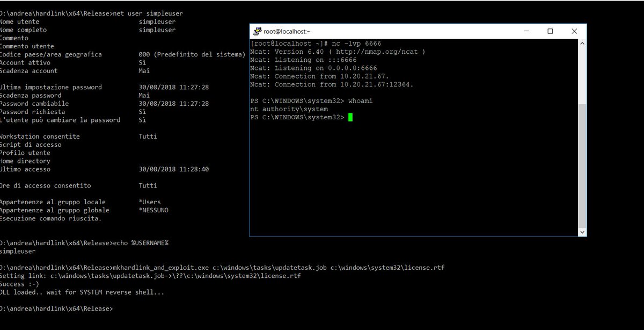Click the 'Success :-)' output line
This screenshot has height=330, width=644.
pos(20,284)
